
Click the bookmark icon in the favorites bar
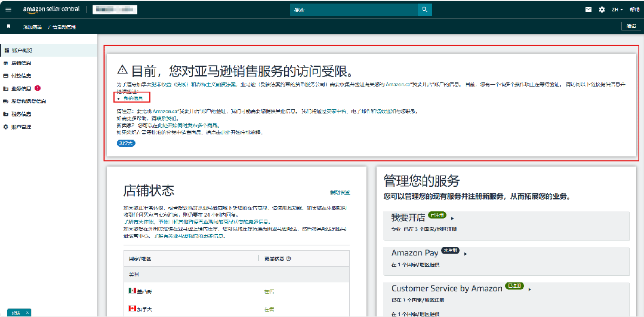[x=8, y=26]
